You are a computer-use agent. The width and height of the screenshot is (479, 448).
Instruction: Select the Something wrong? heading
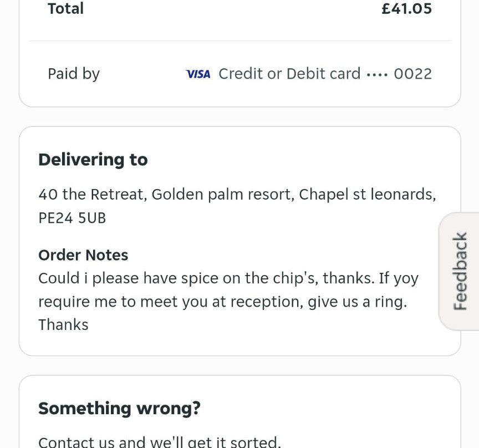point(119,409)
